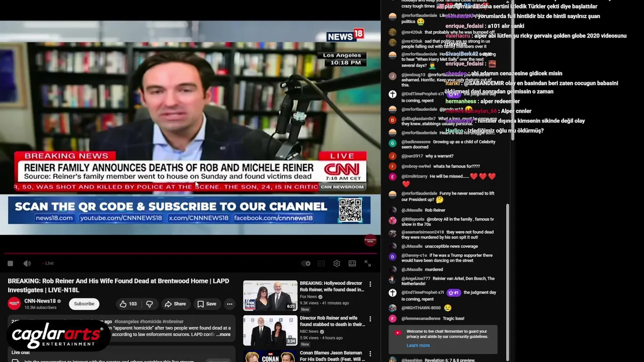Open options menu for the Fox News video
Screen dimensions: 644x362
pyautogui.click(x=370, y=284)
